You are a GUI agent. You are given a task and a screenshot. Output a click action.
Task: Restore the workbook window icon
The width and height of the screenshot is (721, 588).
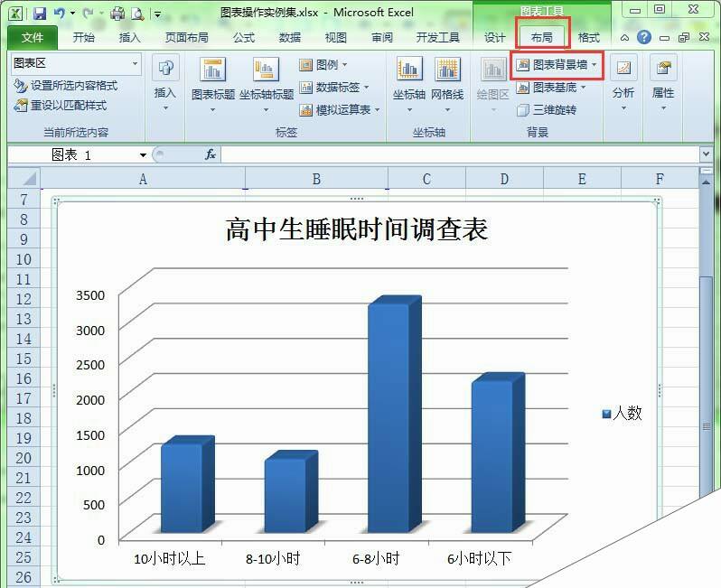(x=684, y=38)
